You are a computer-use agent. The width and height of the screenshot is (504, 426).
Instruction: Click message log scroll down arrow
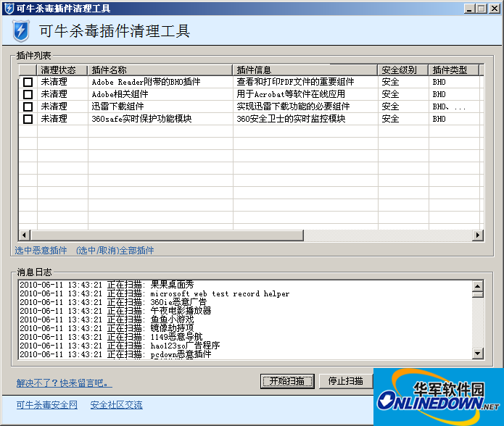pos(478,354)
